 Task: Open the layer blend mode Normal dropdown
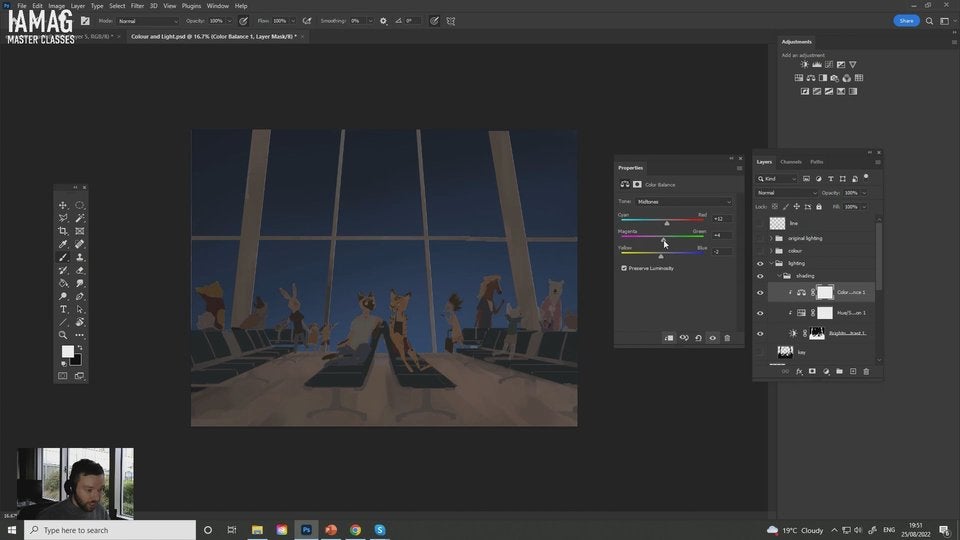pos(787,193)
